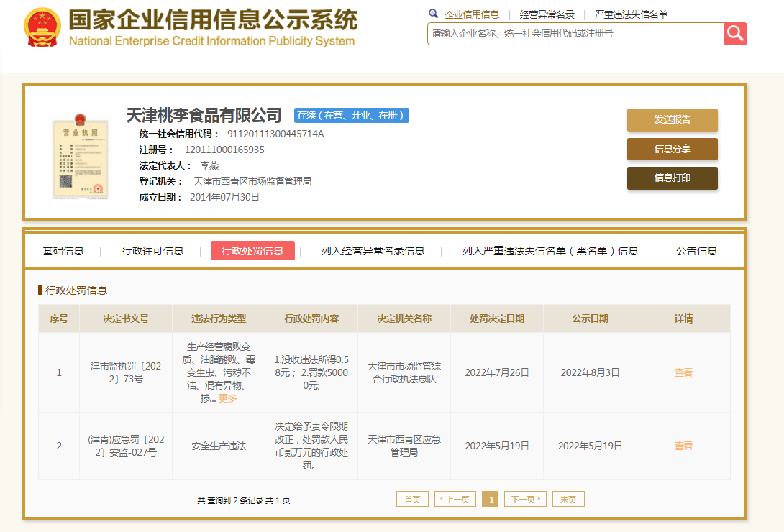Go to 末页 in pagination
The width and height of the screenshot is (784, 532).
point(568,499)
